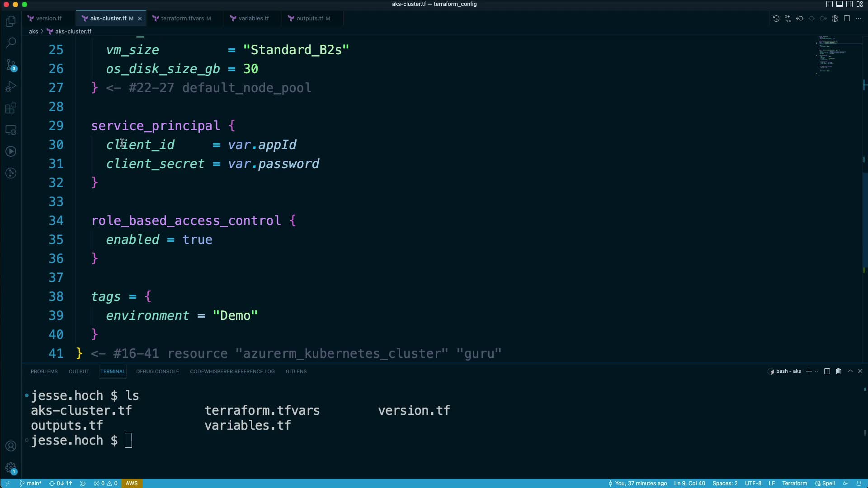Open Run and Debug view
Screen dimensions: 868x488
[x=11, y=86]
